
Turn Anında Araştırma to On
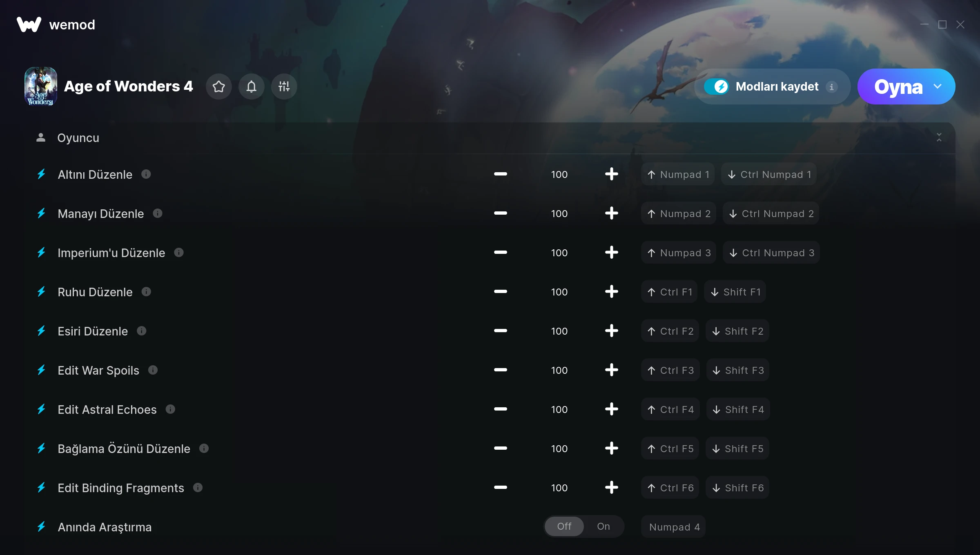(604, 526)
